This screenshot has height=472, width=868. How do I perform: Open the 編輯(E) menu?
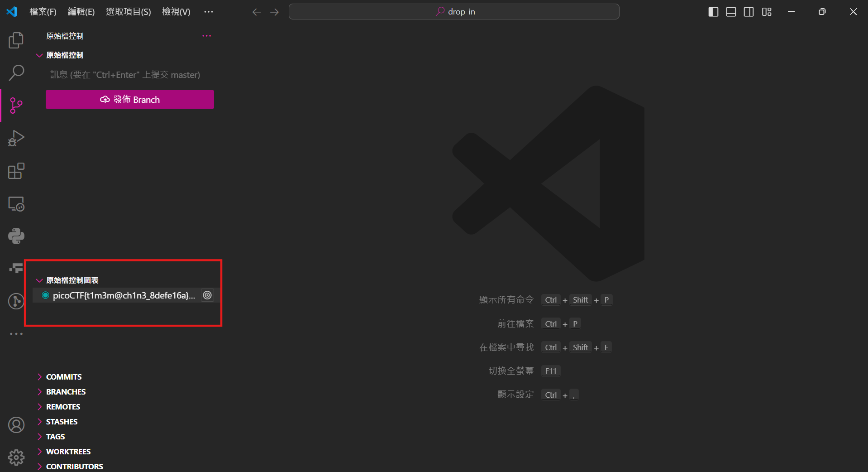81,12
